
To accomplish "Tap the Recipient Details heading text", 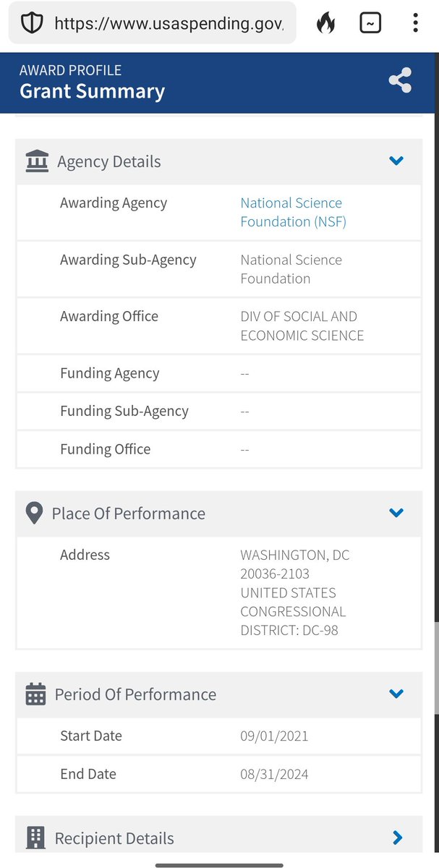I will (114, 838).
